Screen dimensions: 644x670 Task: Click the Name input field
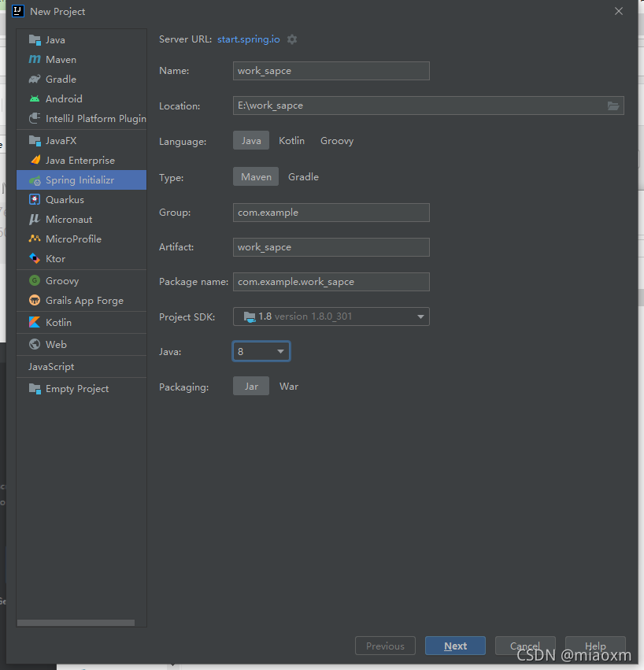pos(331,71)
